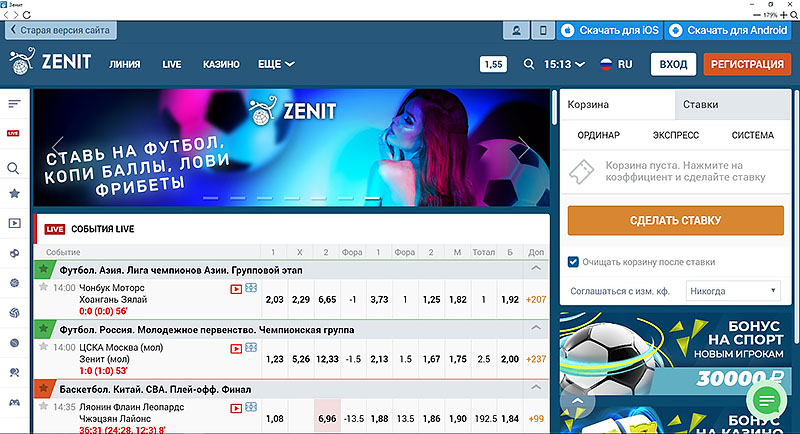Open favorites star in sidebar

[x=14, y=193]
